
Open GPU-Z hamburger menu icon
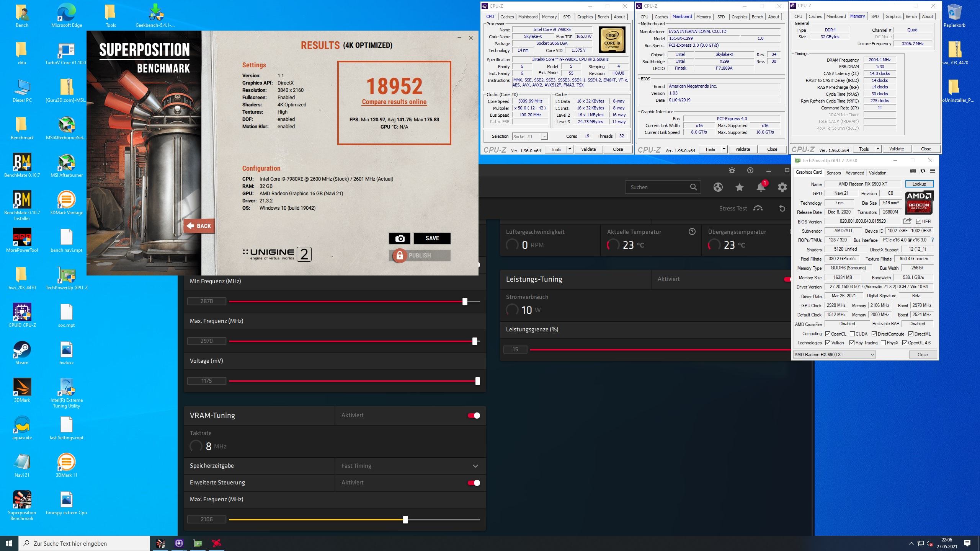point(933,171)
